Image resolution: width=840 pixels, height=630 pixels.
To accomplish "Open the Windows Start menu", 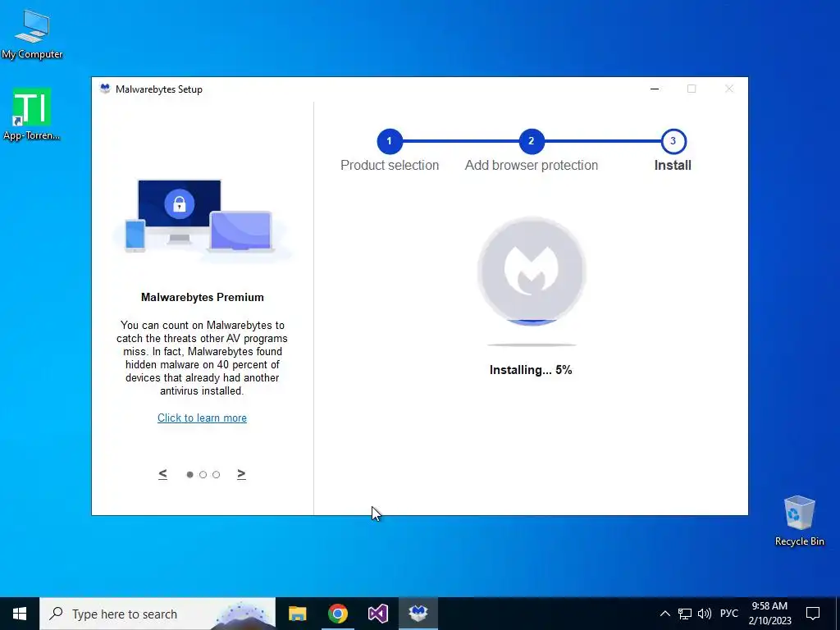I will tap(20, 614).
